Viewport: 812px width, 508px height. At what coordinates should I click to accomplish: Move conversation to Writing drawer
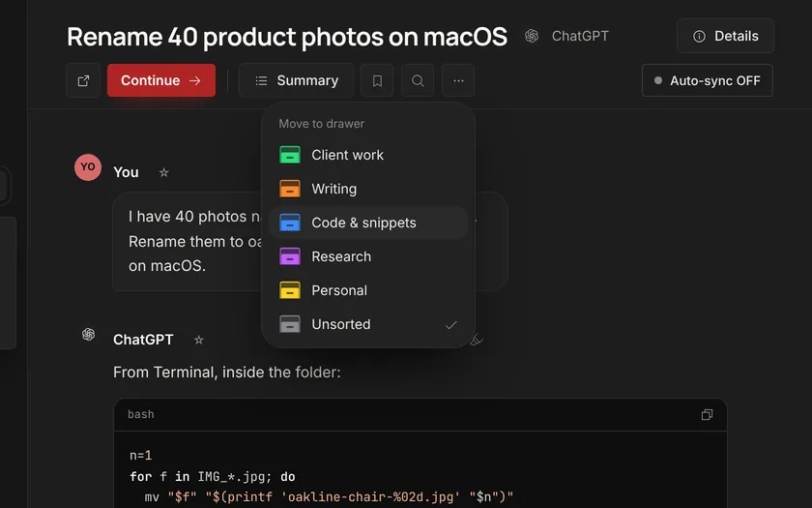pos(368,189)
